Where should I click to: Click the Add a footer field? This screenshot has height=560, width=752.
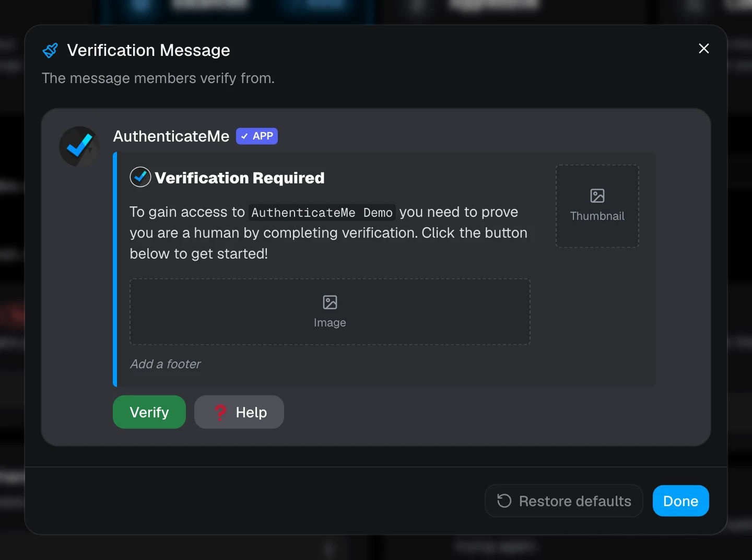tap(165, 364)
